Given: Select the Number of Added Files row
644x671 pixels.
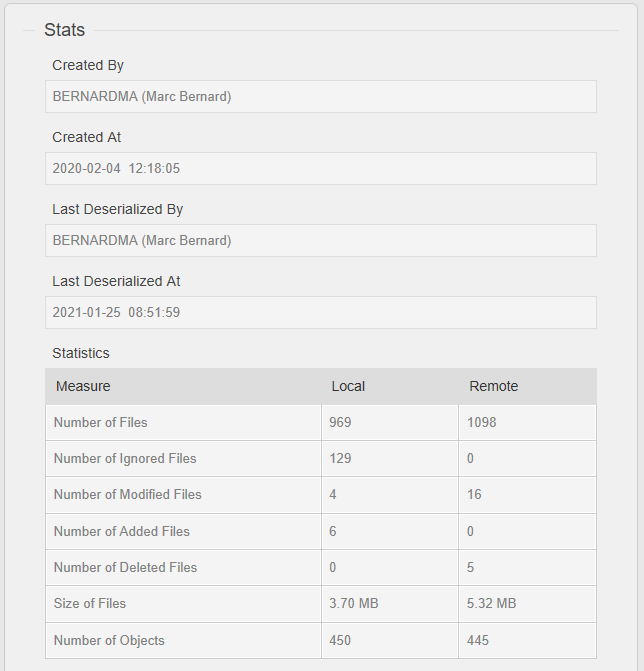Looking at the screenshot, I should (321, 531).
